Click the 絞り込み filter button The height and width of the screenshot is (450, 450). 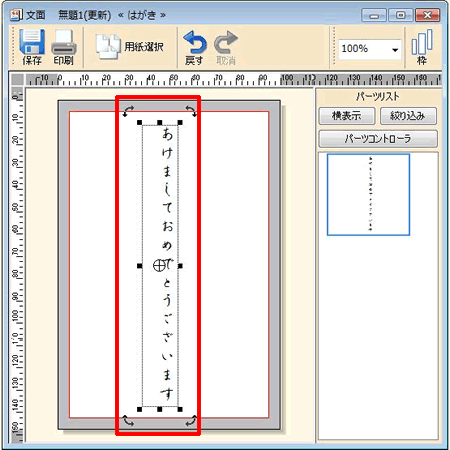tap(408, 116)
